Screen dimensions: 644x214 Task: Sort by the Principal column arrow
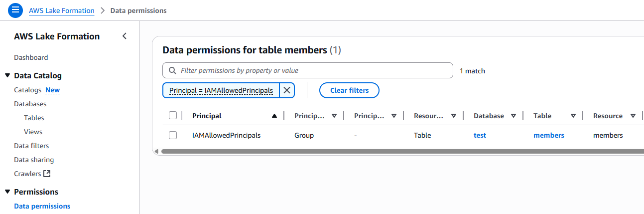click(x=274, y=116)
